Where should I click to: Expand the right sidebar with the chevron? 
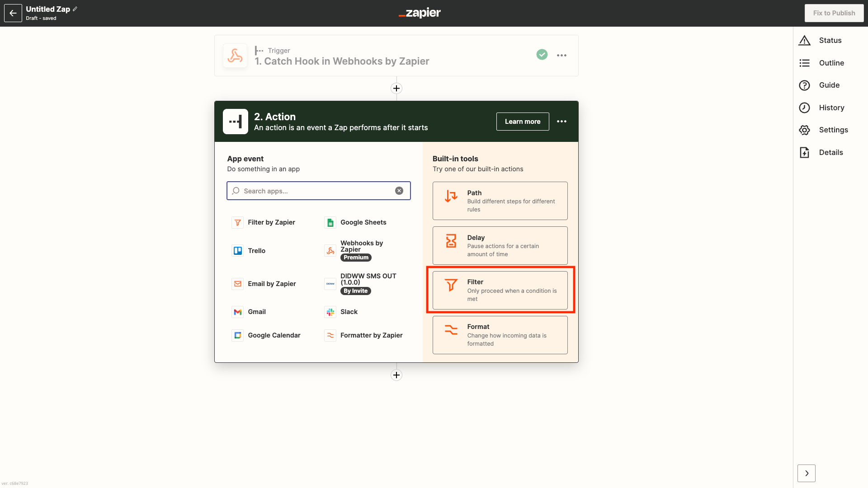click(x=807, y=473)
